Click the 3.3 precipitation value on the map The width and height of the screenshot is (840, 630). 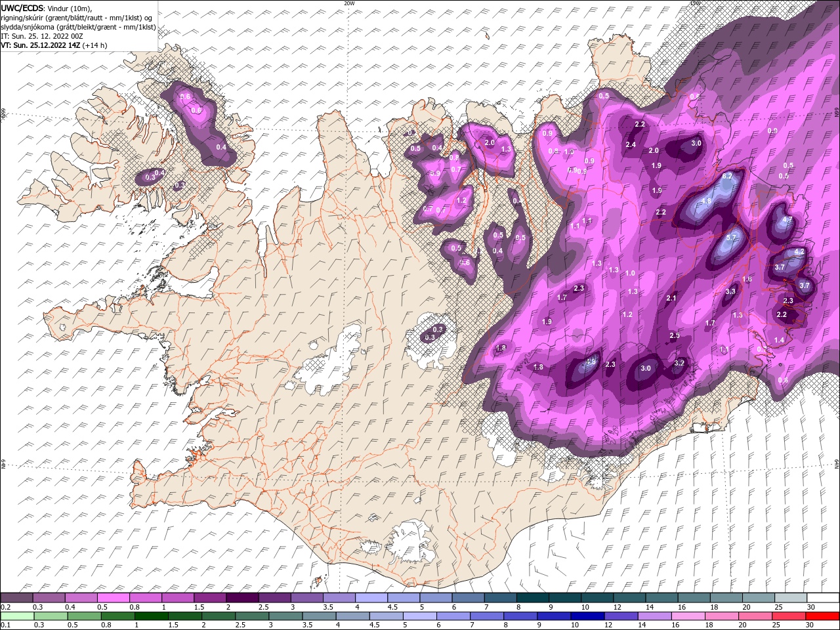[x=730, y=291]
